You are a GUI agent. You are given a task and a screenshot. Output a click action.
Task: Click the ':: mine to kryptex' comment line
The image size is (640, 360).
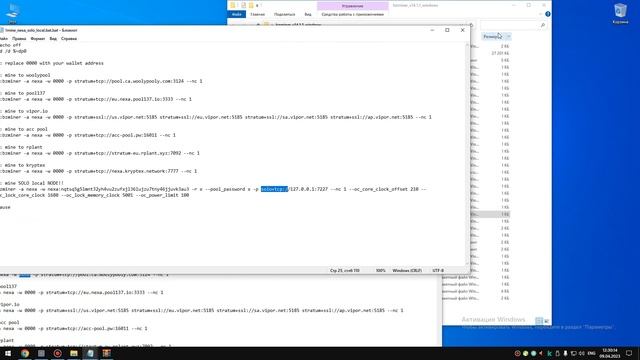pyautogui.click(x=23, y=165)
